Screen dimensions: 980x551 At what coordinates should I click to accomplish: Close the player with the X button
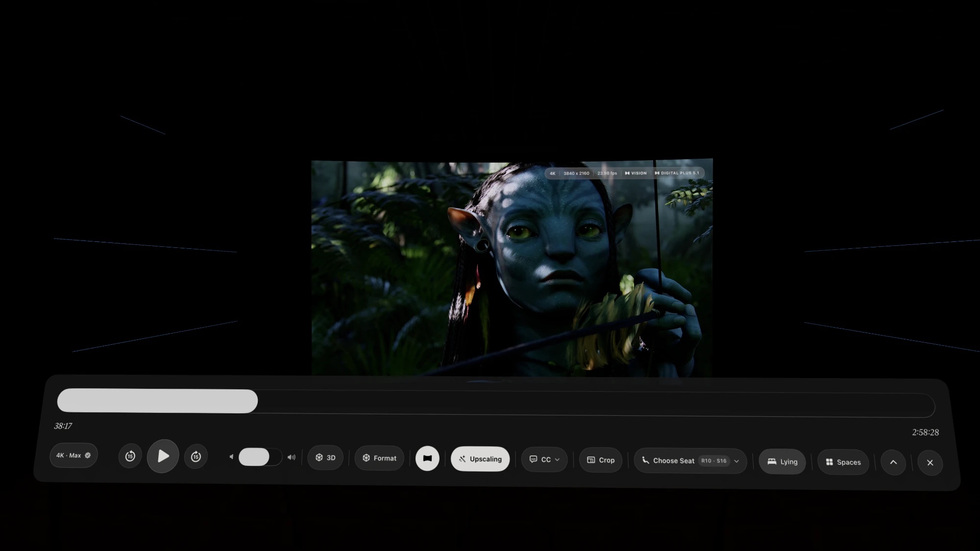[930, 463]
